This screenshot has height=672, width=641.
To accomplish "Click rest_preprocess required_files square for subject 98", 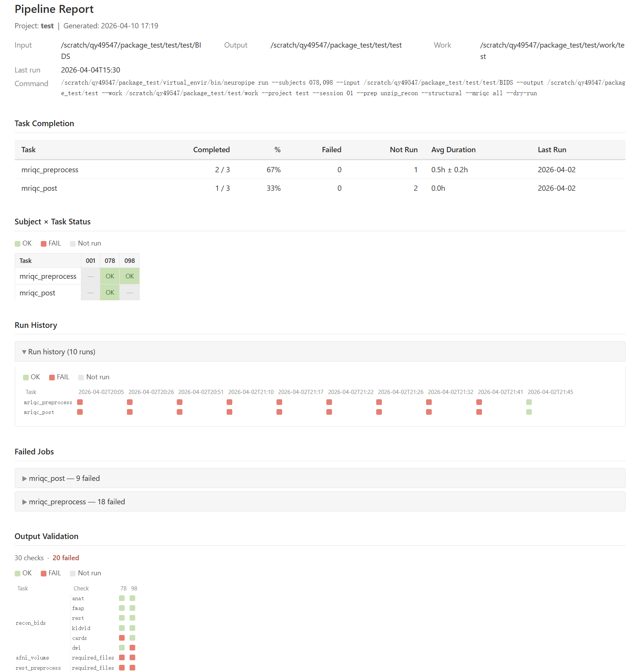I will tap(132, 667).
